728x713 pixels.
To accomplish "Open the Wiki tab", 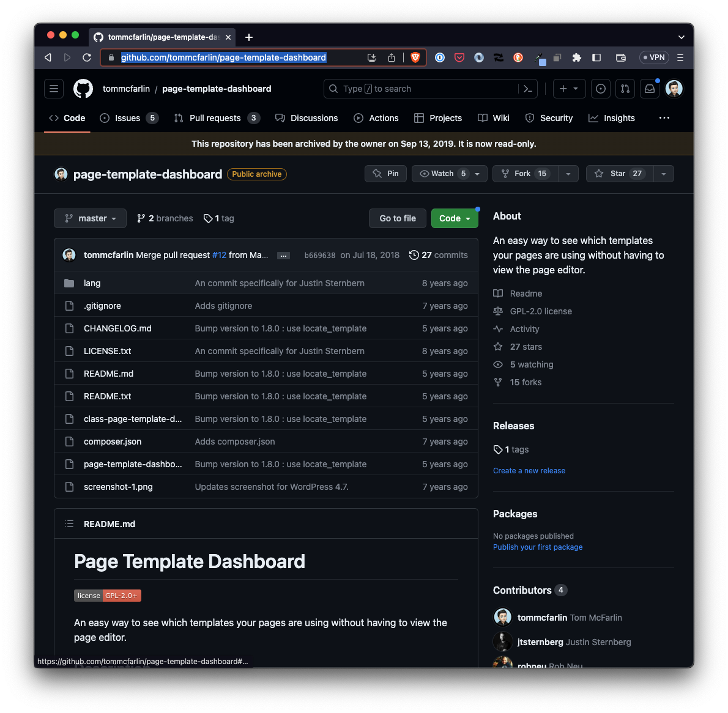I will tap(494, 118).
